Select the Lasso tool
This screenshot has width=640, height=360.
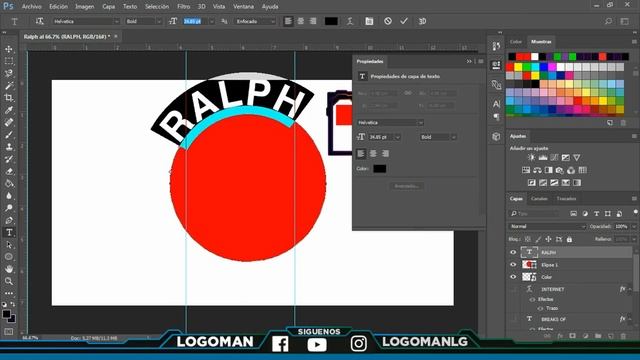point(9,73)
